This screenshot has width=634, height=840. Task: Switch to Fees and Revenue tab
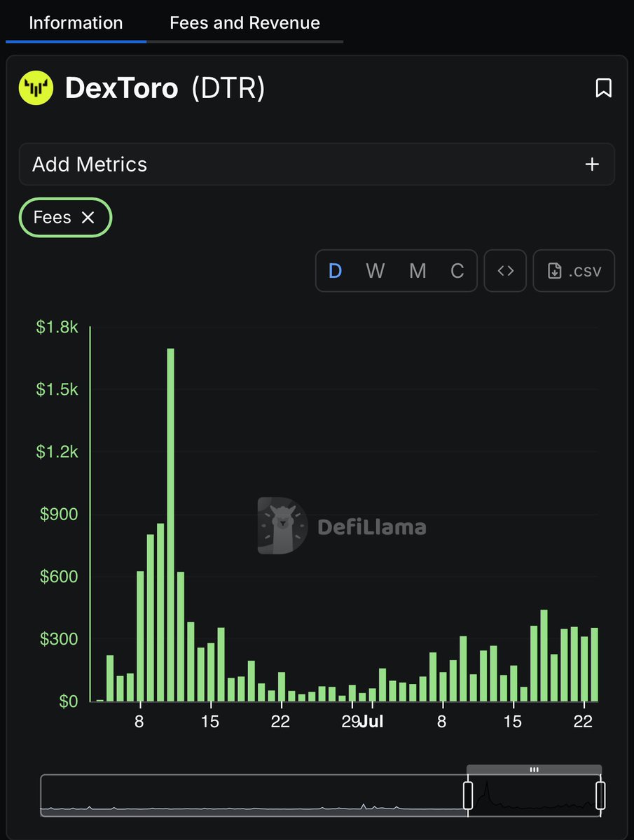coord(244,22)
